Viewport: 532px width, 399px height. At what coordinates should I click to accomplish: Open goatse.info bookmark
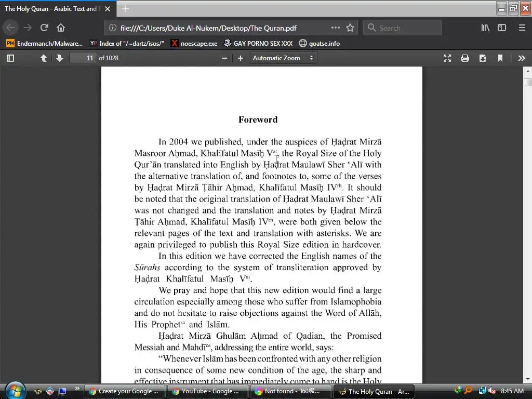[x=320, y=44]
